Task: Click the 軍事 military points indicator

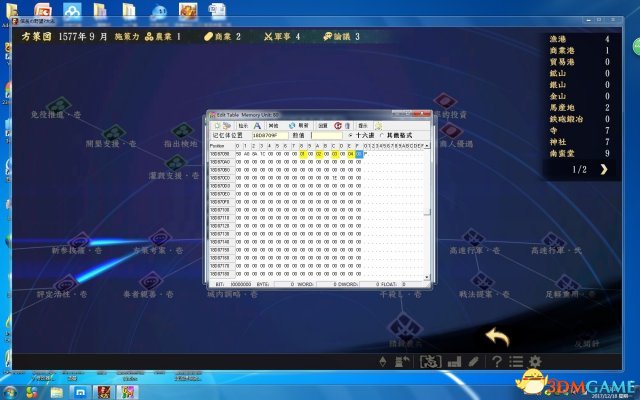Action: (282, 37)
